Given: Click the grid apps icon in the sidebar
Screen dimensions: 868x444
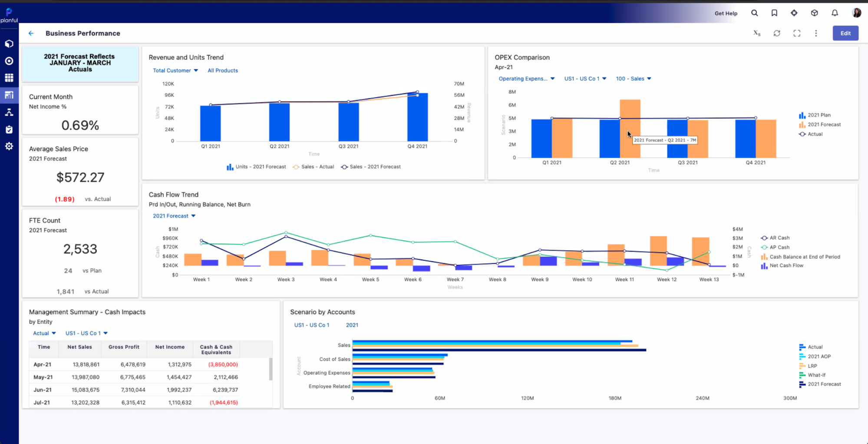Looking at the screenshot, I should coord(9,78).
